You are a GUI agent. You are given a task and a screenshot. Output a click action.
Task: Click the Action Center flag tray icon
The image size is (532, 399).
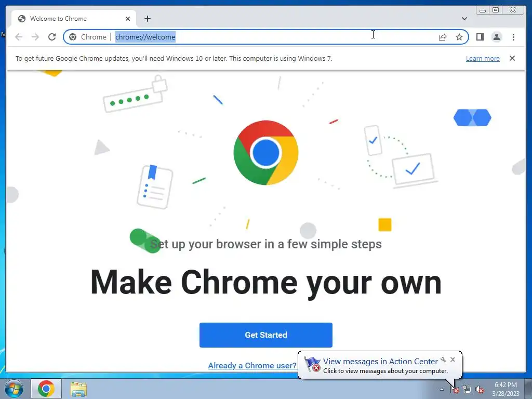click(454, 390)
